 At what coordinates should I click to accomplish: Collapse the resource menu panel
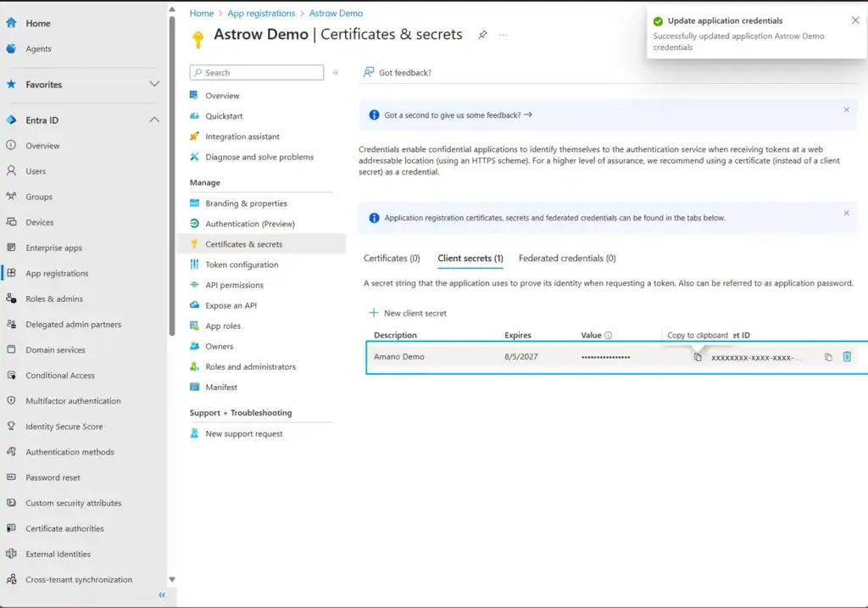[335, 73]
